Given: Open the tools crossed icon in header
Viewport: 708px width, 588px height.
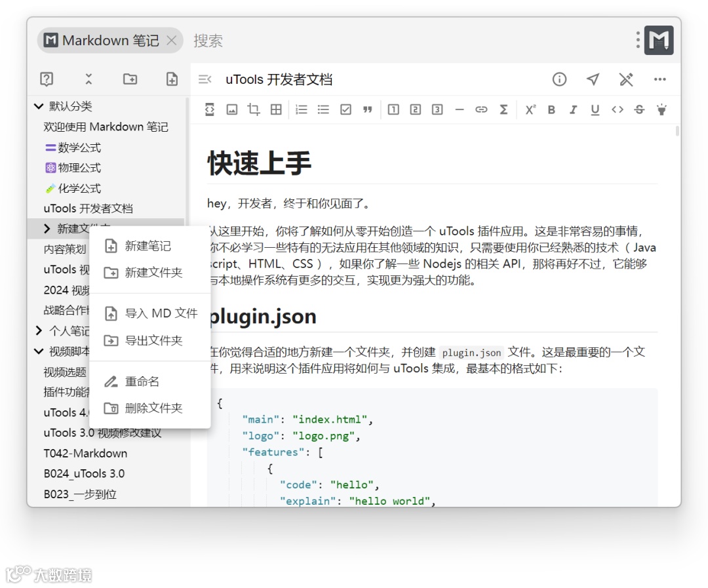Looking at the screenshot, I should pyautogui.click(x=626, y=79).
